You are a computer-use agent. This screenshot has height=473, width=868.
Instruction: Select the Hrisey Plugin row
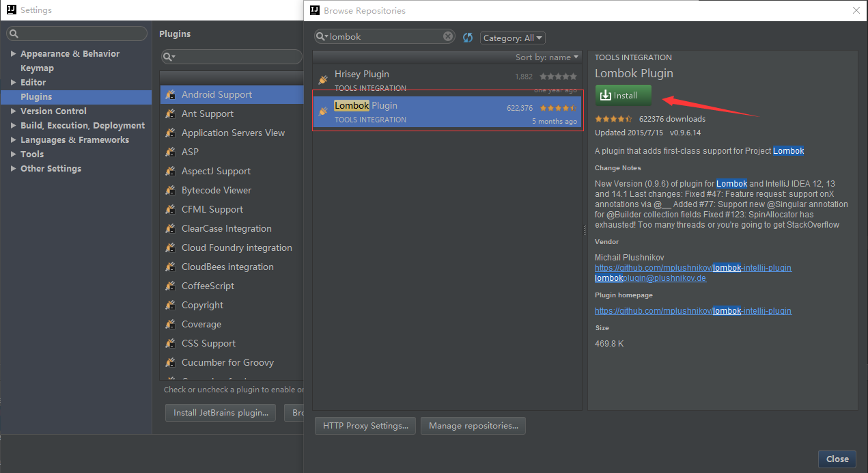click(447, 80)
